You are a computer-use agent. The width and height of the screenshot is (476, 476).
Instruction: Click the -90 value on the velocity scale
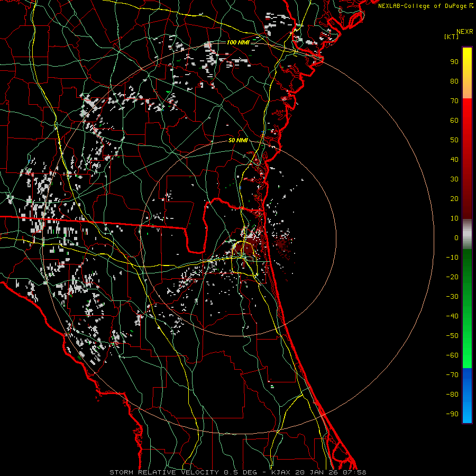pyautogui.click(x=452, y=414)
